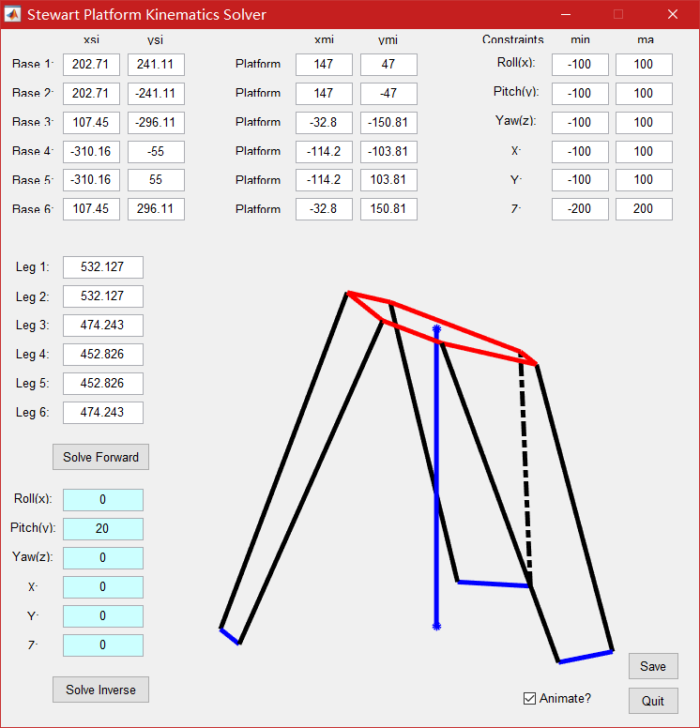The width and height of the screenshot is (700, 728).
Task: Click the Roll(x) pose input field
Action: [x=102, y=500]
